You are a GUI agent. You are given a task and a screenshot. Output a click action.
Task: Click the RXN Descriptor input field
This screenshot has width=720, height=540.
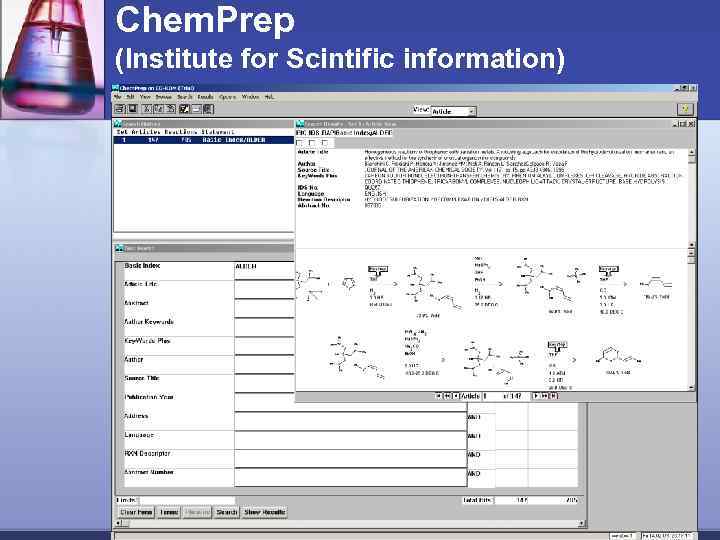[x=350, y=459]
